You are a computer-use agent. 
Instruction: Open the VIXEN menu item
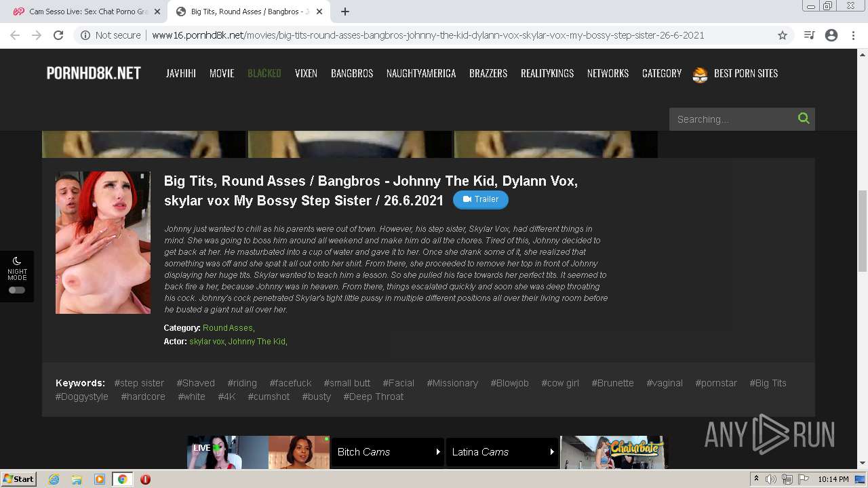306,73
